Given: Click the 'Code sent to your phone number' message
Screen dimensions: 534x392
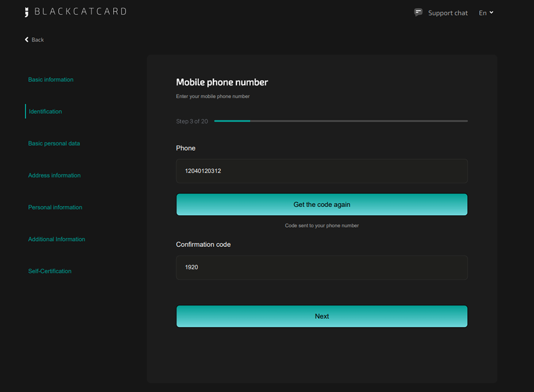Looking at the screenshot, I should point(322,225).
